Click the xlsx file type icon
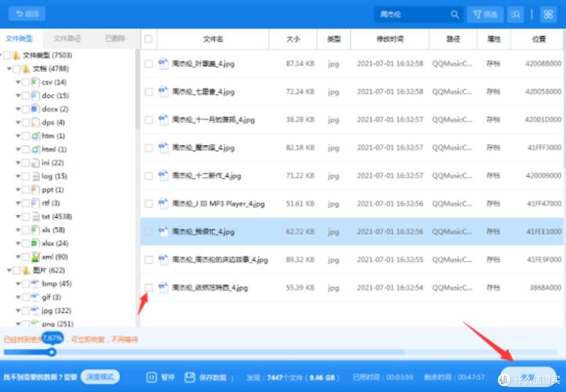 (35, 243)
